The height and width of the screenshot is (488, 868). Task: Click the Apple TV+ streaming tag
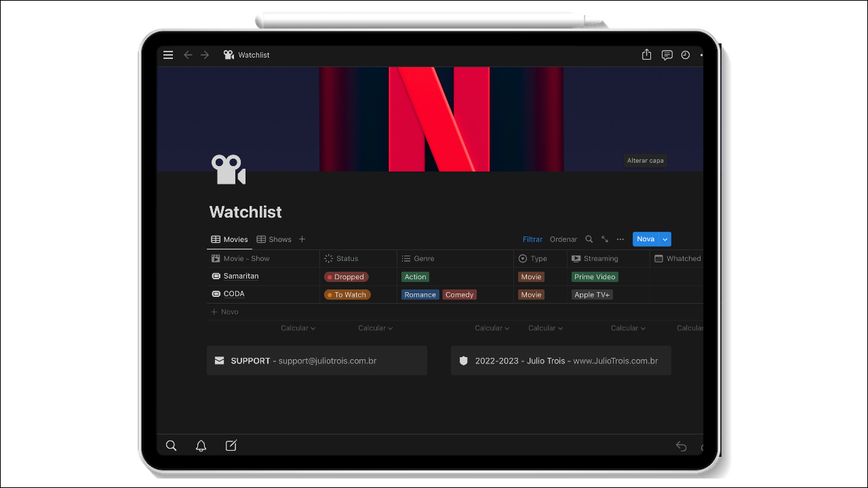click(592, 295)
